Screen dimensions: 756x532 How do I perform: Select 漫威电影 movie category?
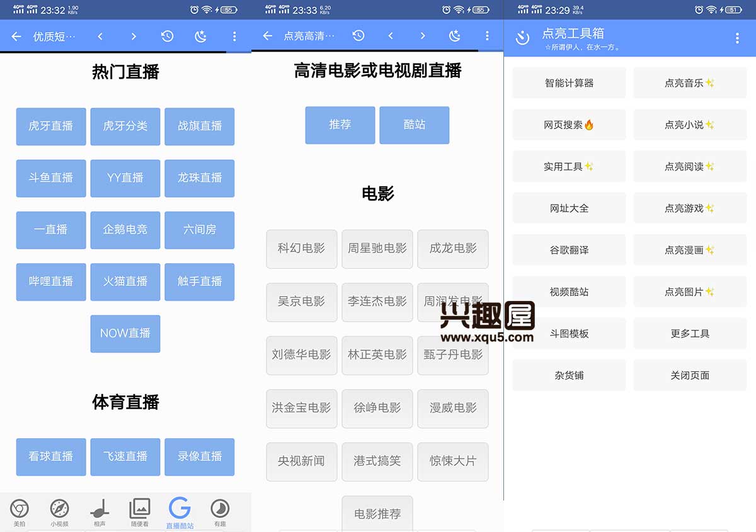point(453,408)
